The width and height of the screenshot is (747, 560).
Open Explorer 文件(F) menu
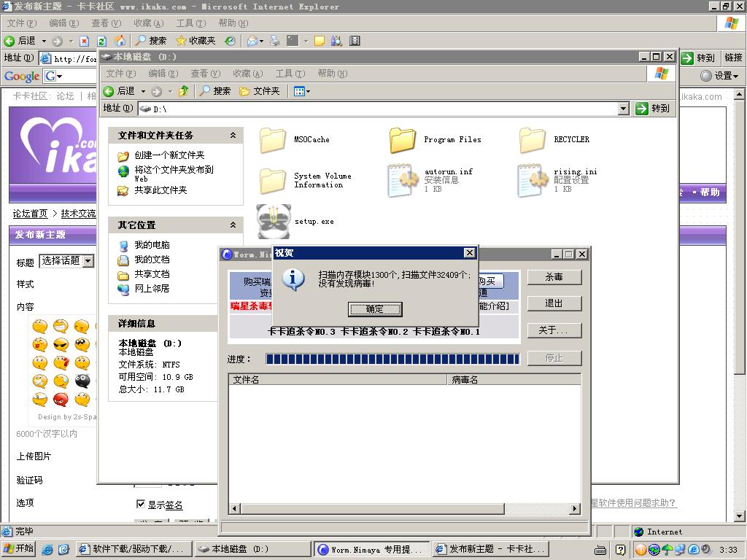click(x=121, y=74)
